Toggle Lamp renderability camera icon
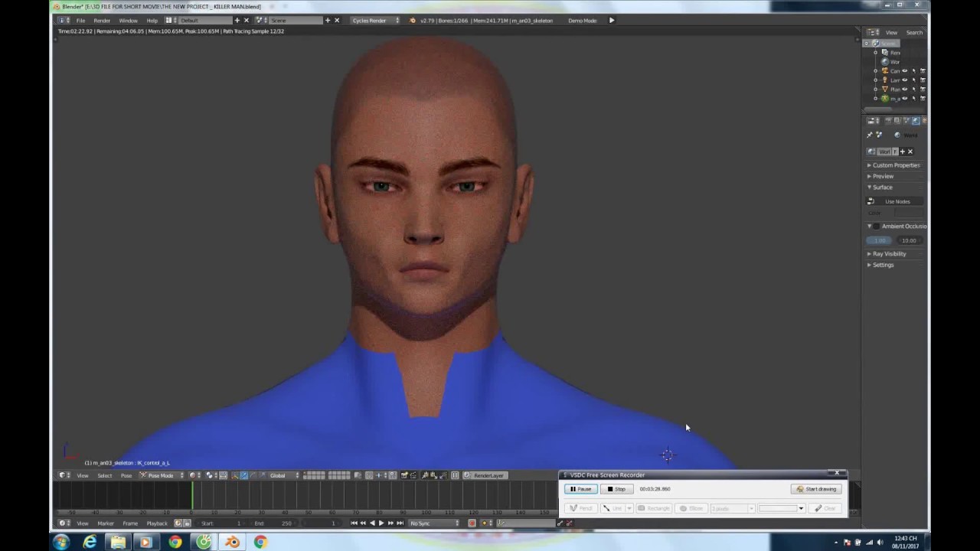The width and height of the screenshot is (980, 551). pyautogui.click(x=923, y=80)
